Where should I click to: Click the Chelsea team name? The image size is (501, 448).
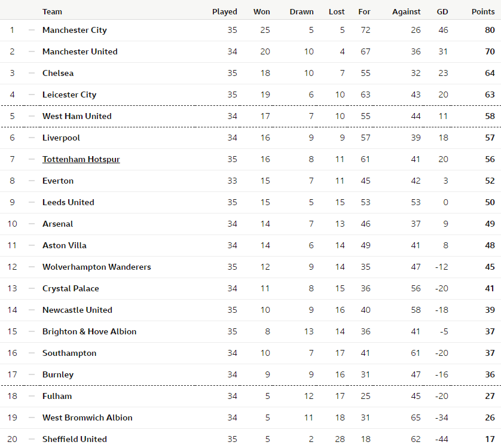click(x=58, y=73)
